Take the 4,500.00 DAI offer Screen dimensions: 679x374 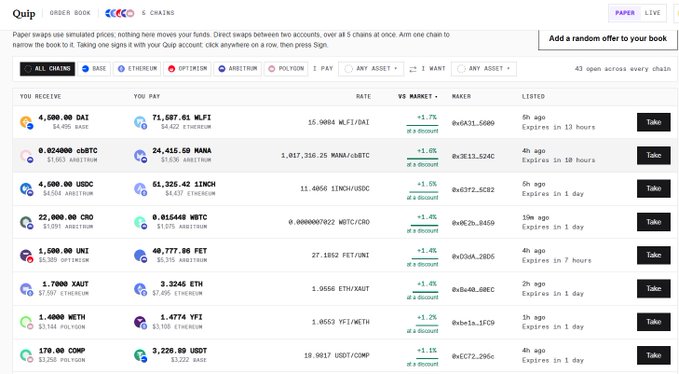tap(653, 123)
